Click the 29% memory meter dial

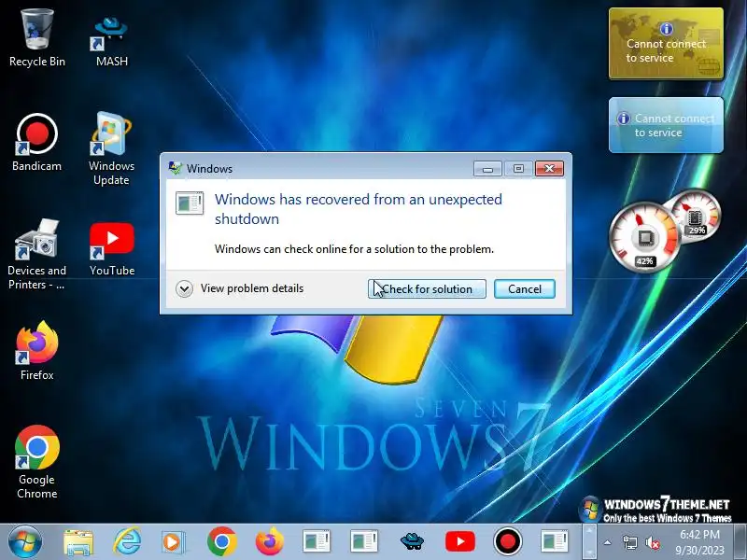697,215
